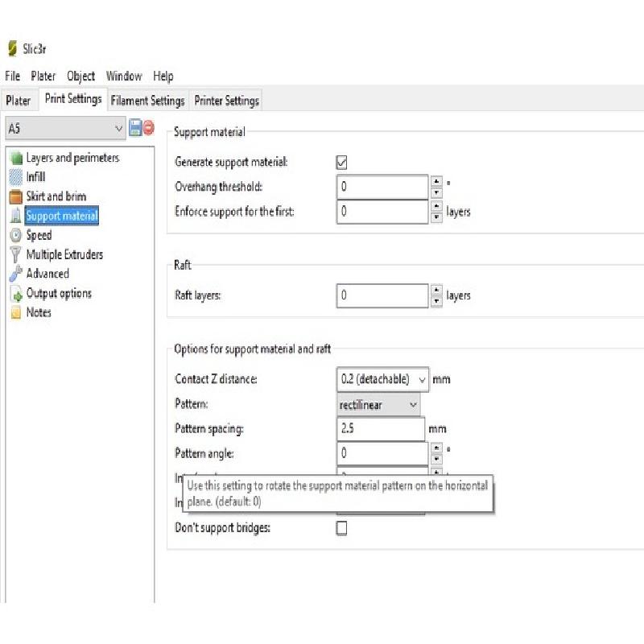Open the File menu
Viewport: 644px width, 644px height.
[x=12, y=76]
